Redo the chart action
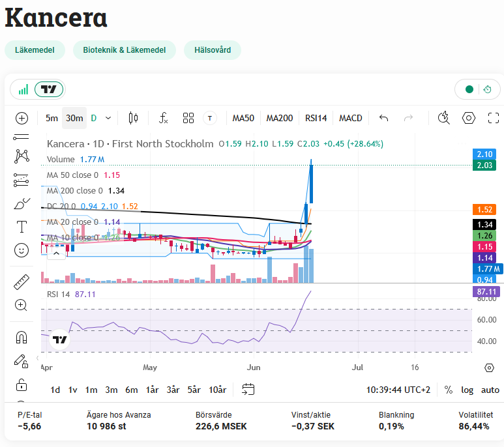The height and width of the screenshot is (447, 504). tap(408, 118)
